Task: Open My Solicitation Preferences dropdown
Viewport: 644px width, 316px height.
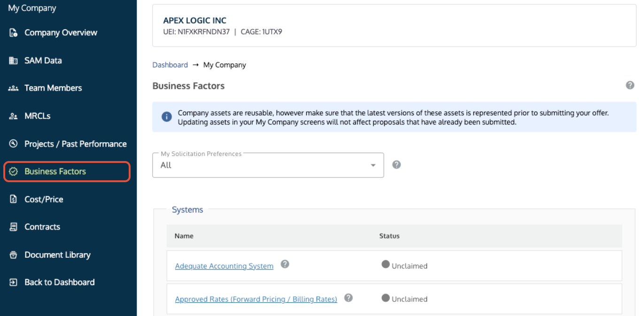Action: point(268,165)
